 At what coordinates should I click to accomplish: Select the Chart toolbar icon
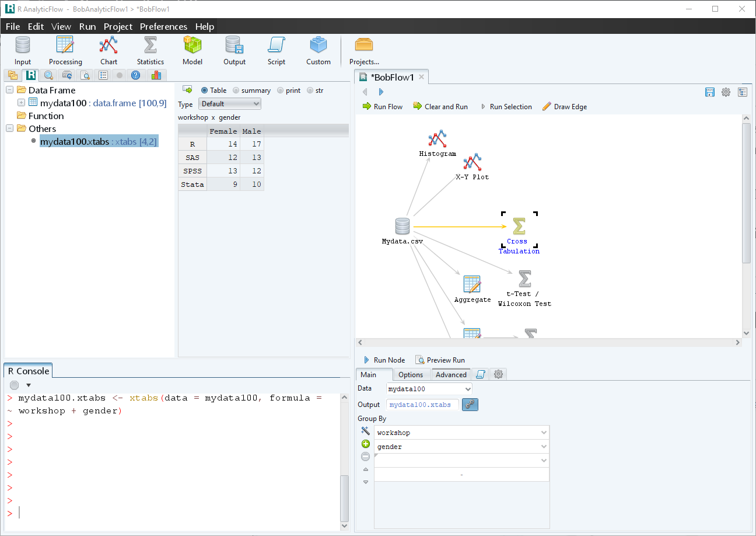[108, 46]
